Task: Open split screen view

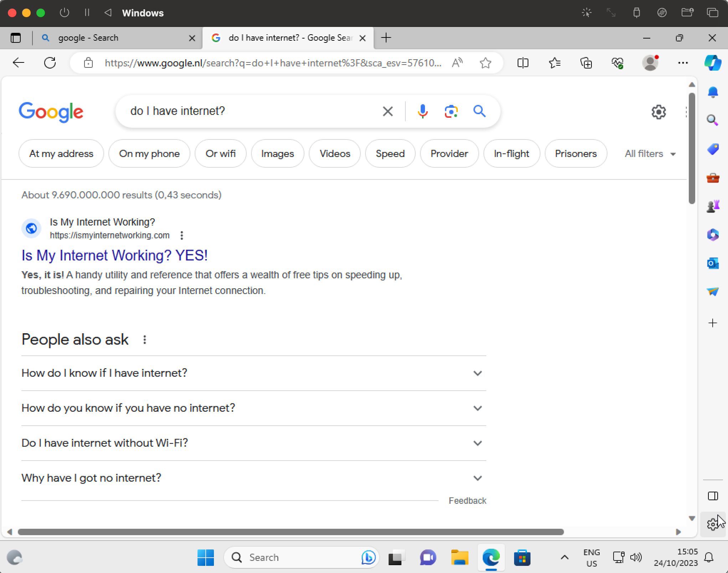Action: pos(523,63)
